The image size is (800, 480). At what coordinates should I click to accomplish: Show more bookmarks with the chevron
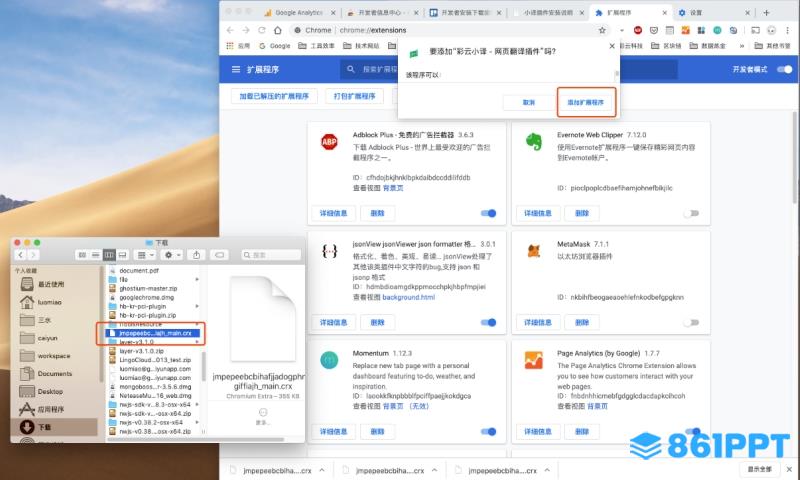tap(741, 46)
